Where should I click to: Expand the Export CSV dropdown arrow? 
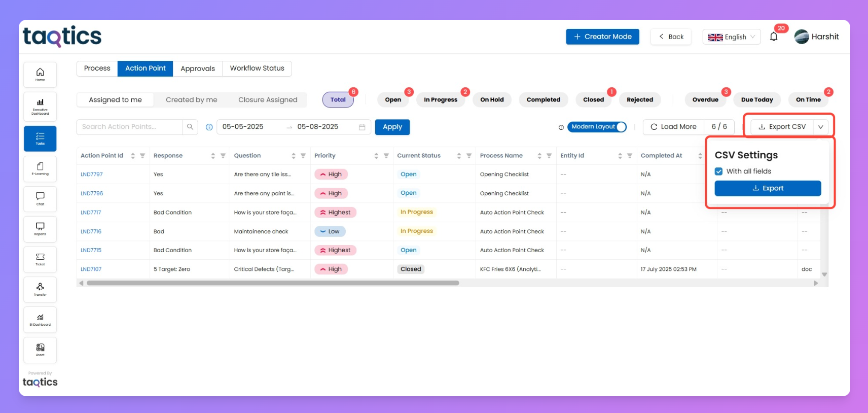821,127
